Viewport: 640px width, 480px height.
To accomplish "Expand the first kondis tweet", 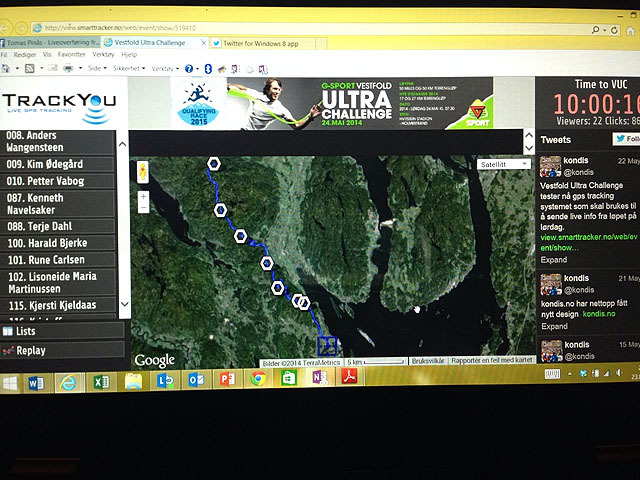I will point(554,260).
